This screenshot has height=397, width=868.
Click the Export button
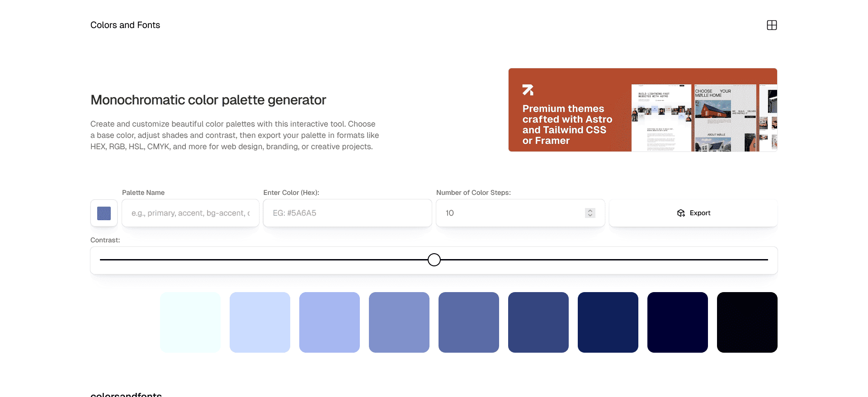point(693,213)
